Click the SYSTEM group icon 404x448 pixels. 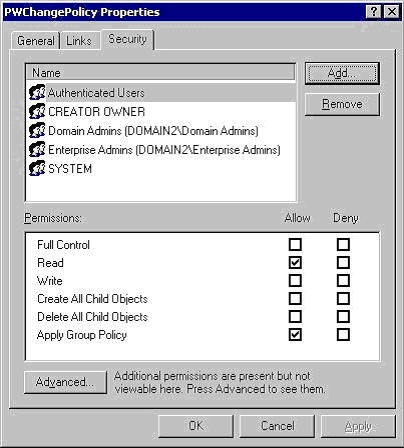pos(37,168)
